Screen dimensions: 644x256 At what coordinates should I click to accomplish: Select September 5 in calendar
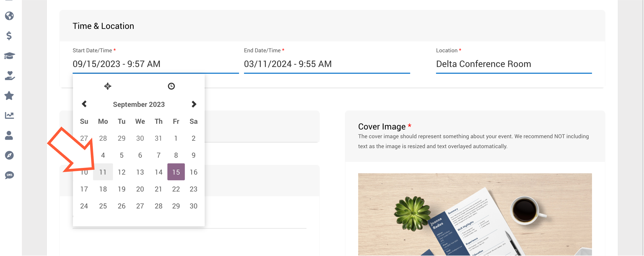click(122, 155)
